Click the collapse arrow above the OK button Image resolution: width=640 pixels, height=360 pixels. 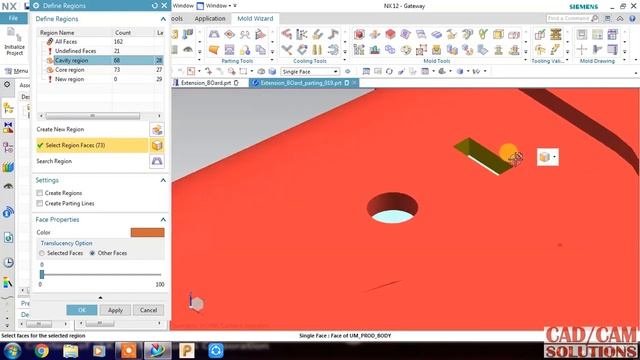[x=100, y=298]
